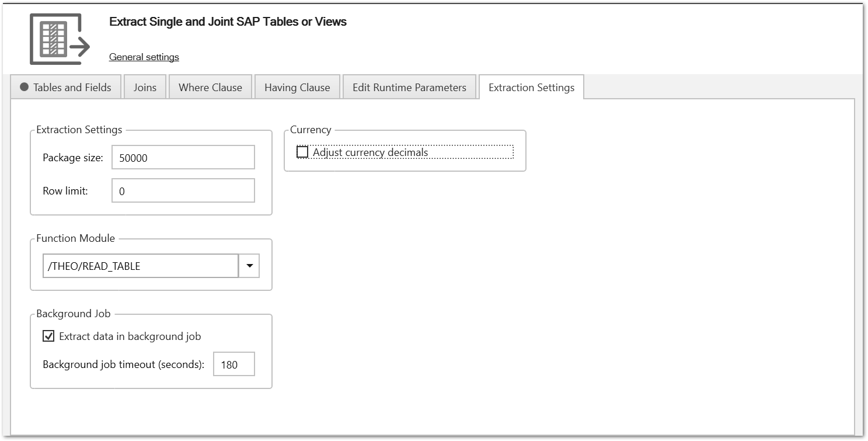The image size is (868, 441).
Task: Enable the Adjust currency decimals checkbox
Action: 302,152
